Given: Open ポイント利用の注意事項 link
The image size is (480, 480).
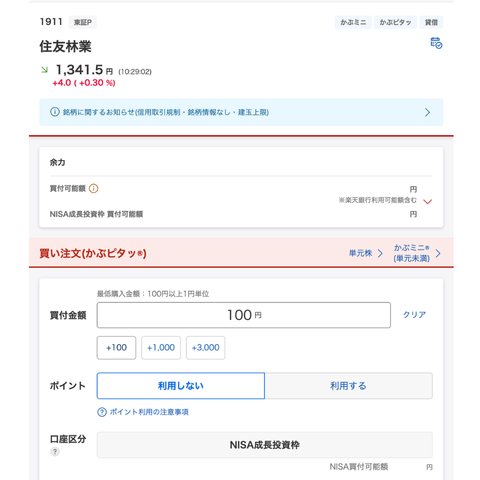Looking at the screenshot, I should coord(149,412).
